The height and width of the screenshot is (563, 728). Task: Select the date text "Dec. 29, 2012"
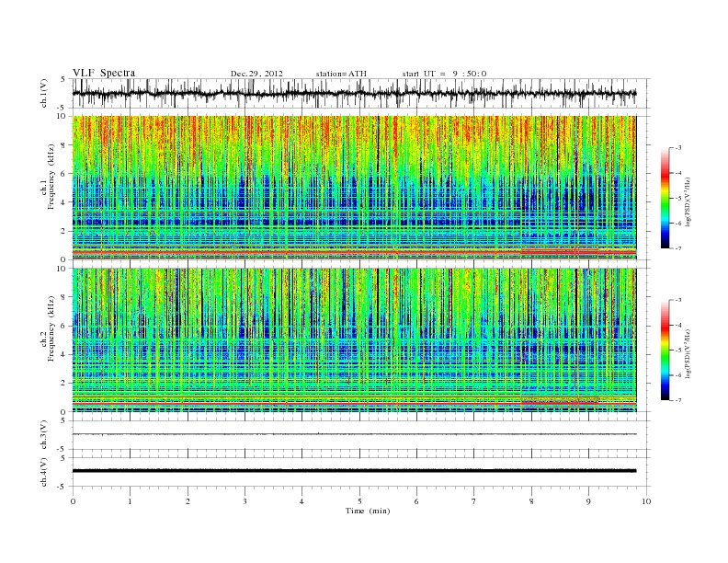(x=256, y=74)
